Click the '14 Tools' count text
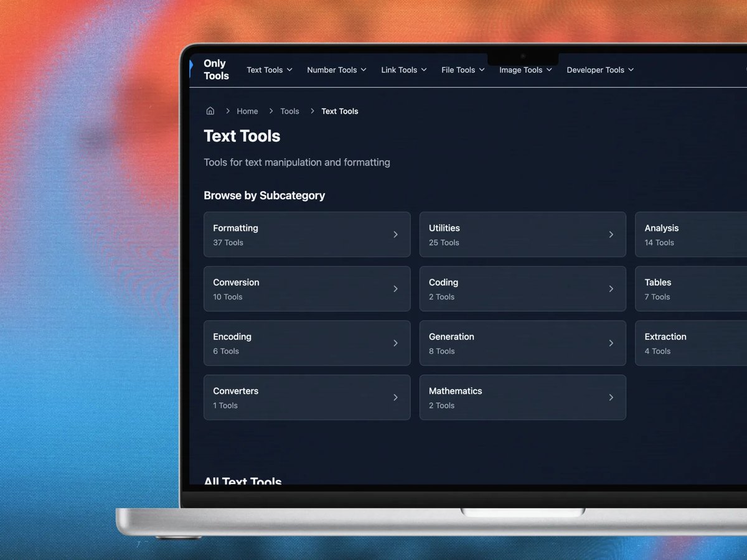Screen dimensions: 747x560 (659, 243)
